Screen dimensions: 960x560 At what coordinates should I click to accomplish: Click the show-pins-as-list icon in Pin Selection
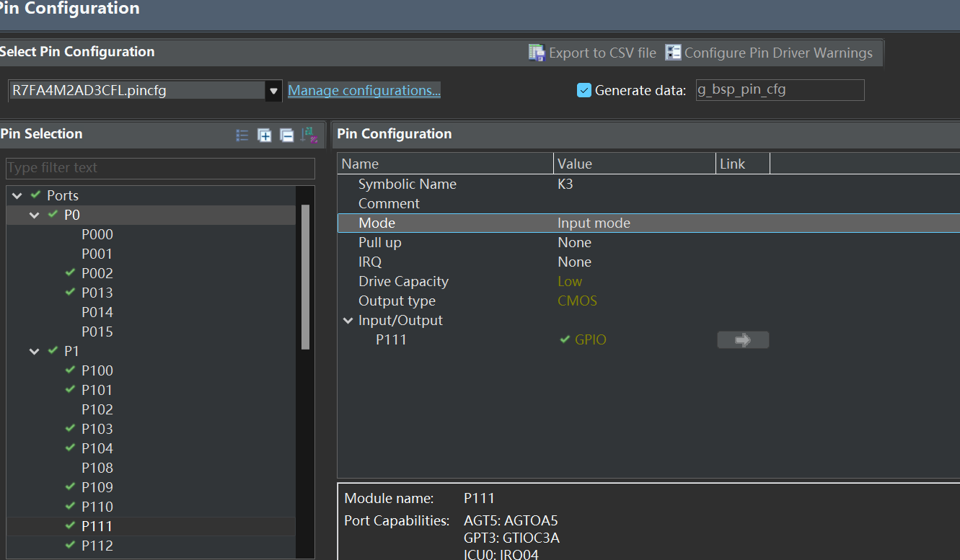tap(242, 135)
